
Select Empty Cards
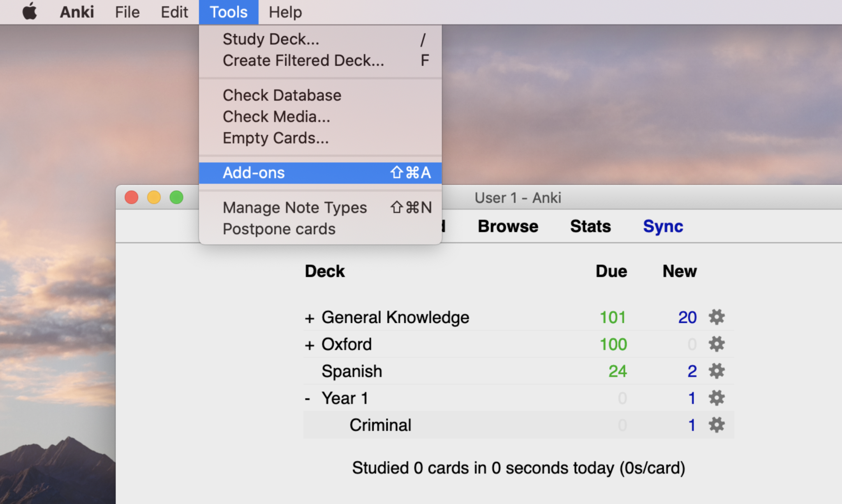coord(275,138)
